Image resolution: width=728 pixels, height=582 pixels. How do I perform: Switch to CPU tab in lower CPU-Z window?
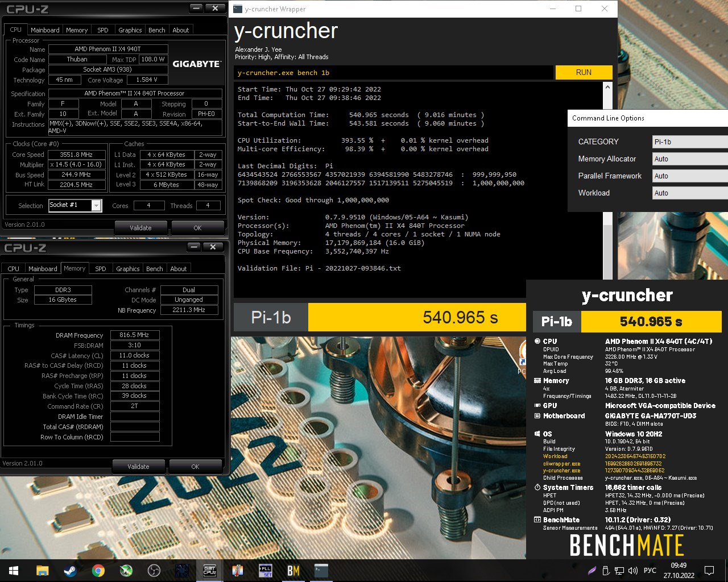tap(14, 269)
